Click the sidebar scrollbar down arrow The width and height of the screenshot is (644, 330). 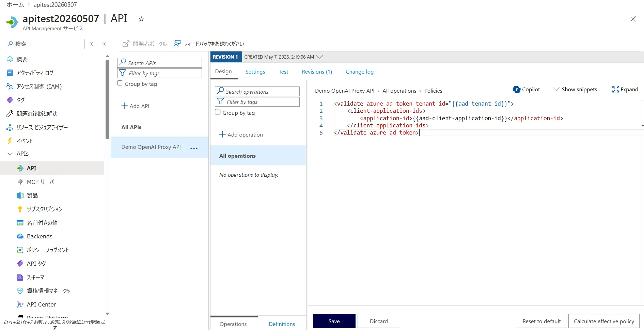(x=107, y=314)
